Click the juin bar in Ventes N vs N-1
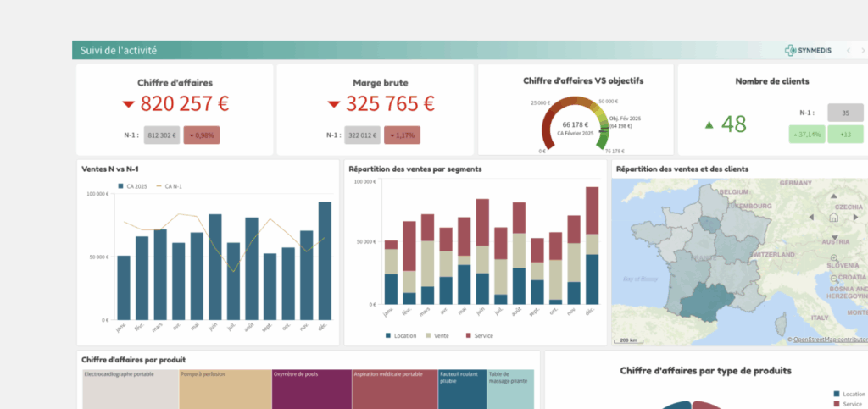The image size is (868, 409). (x=215, y=267)
